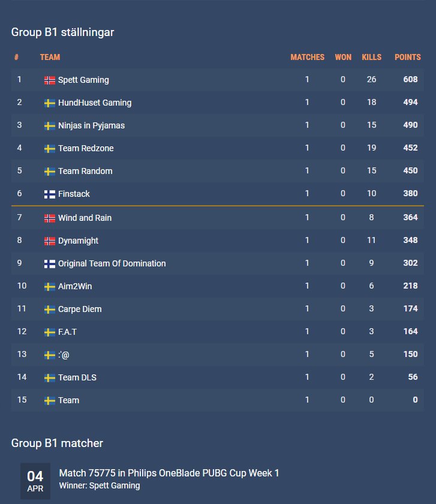Select the rank 15 'Team' name
Screen dimensions: 436x504
[69, 400]
